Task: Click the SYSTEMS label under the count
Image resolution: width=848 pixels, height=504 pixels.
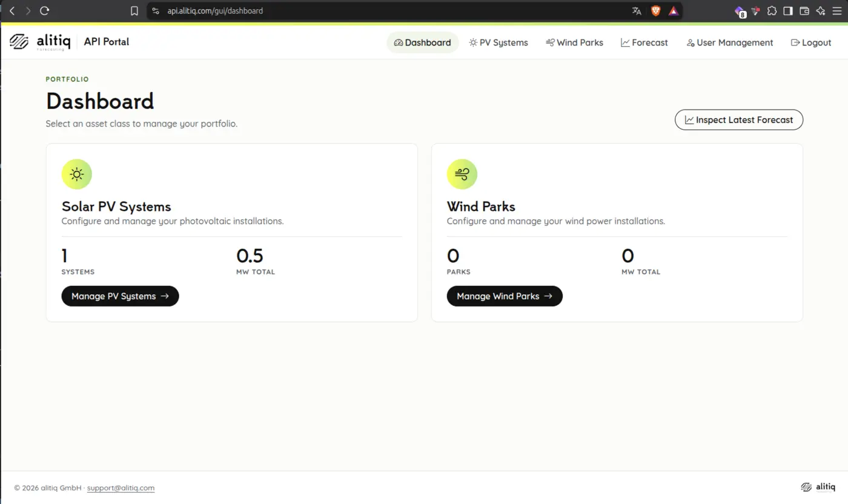Action: point(78,272)
